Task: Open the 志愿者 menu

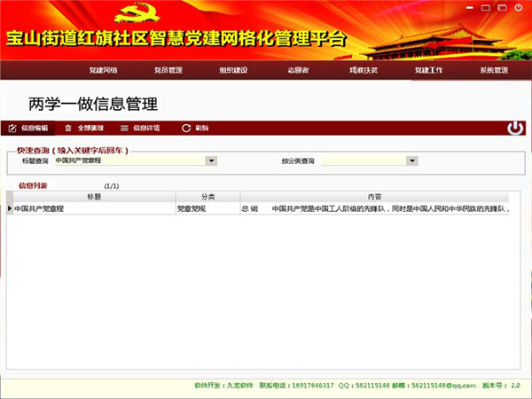Action: tap(298, 70)
